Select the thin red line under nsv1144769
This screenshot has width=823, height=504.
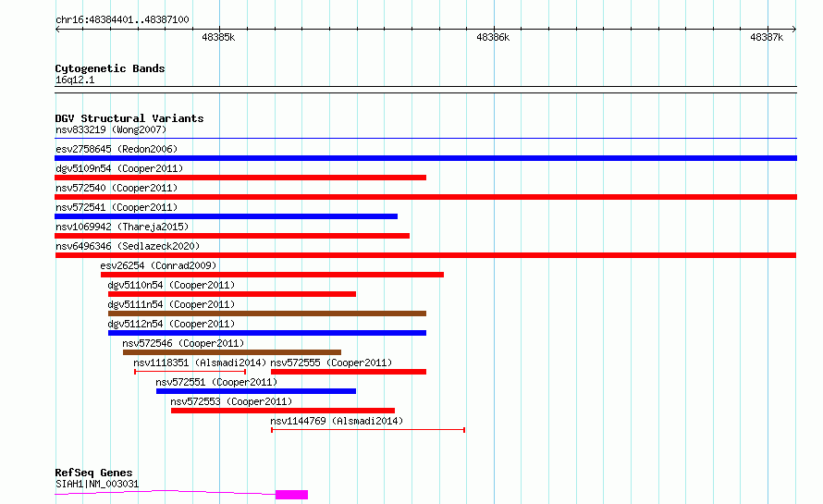pos(368,430)
